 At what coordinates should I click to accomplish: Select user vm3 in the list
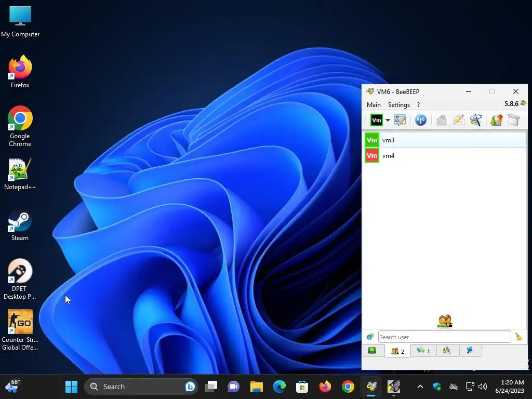(x=445, y=140)
